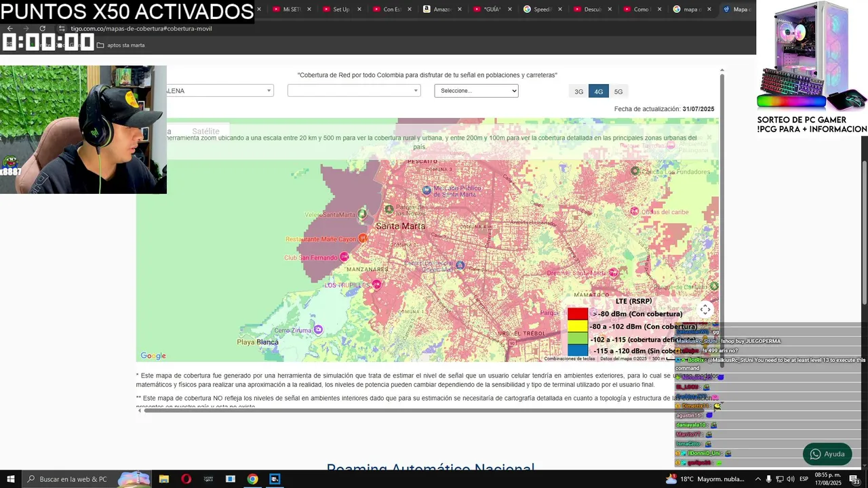Screen dimensions: 868x488
Task: Switch to Chrome in the taskbar
Action: point(252,479)
